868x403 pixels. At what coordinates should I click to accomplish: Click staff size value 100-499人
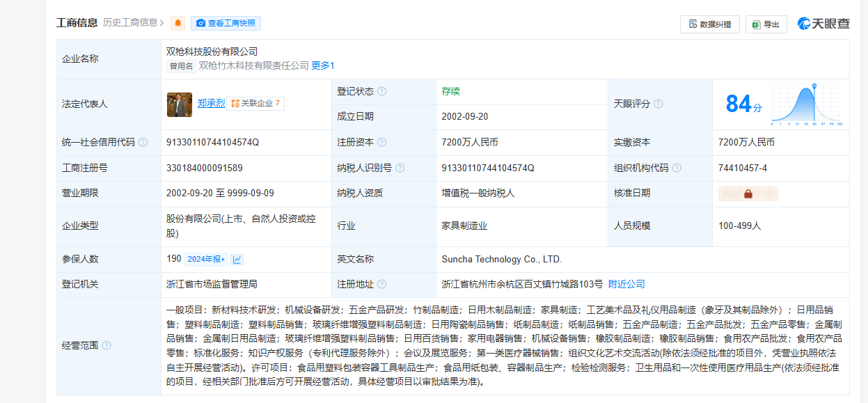[740, 226]
